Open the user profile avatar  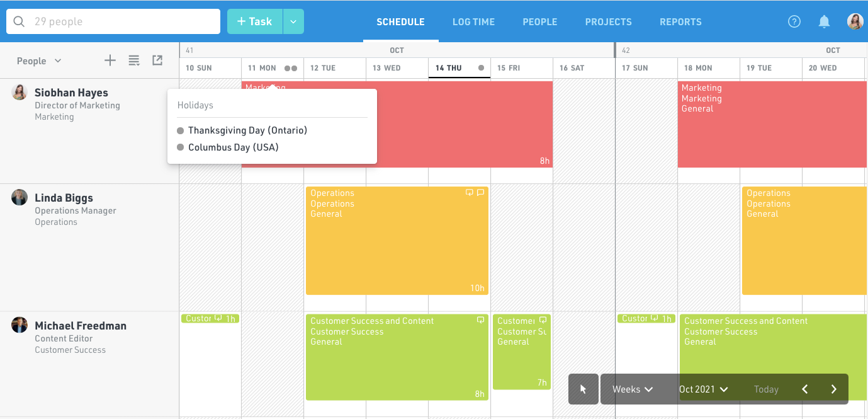pyautogui.click(x=855, y=21)
